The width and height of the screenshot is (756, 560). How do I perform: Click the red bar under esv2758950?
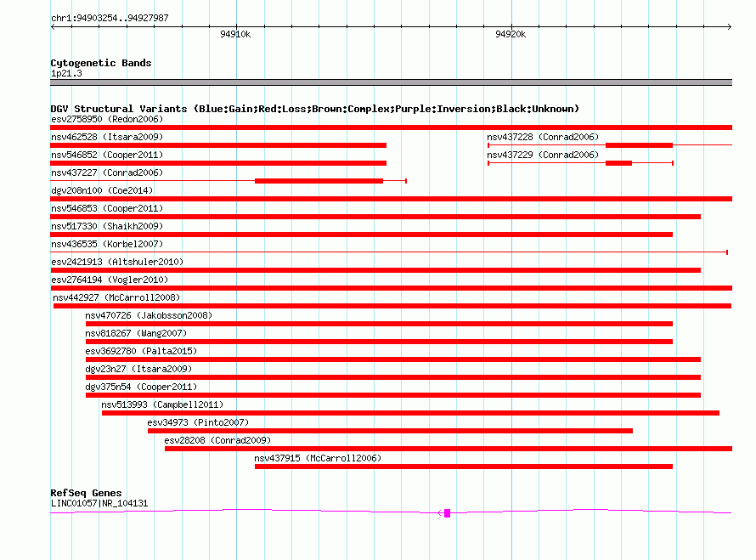point(391,127)
